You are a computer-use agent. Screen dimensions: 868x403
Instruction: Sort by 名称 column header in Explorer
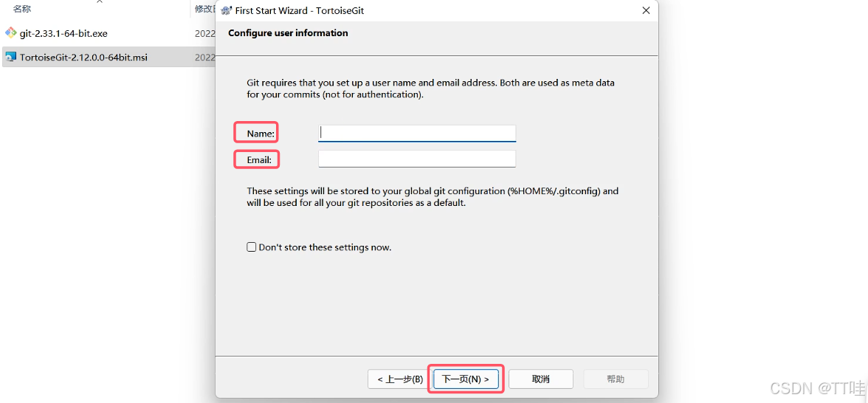click(22, 9)
